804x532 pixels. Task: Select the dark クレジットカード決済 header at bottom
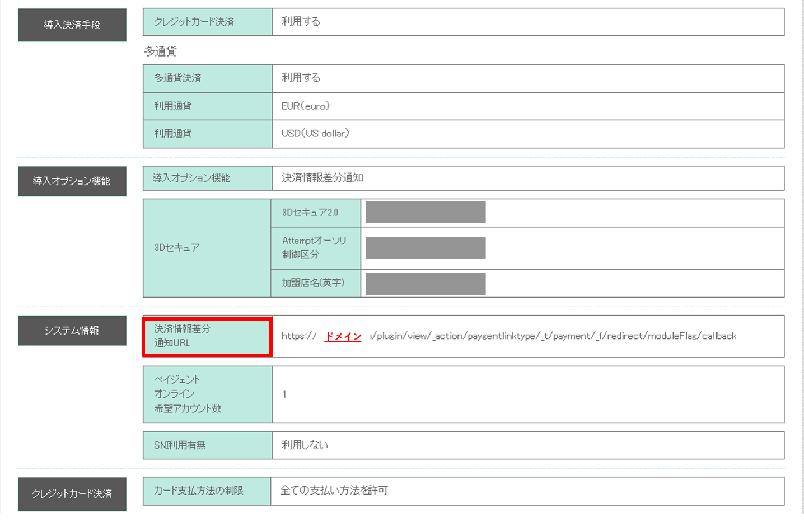(72, 493)
